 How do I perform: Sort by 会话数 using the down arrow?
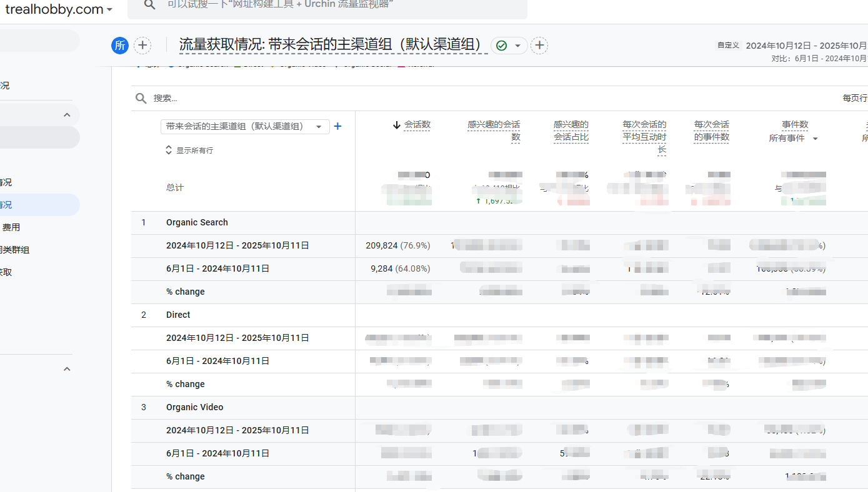point(396,125)
